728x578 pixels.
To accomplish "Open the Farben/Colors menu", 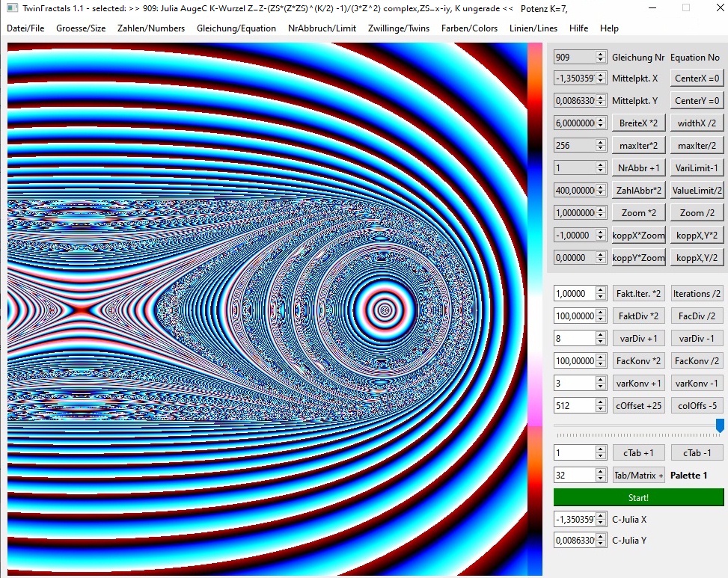I will pos(469,28).
